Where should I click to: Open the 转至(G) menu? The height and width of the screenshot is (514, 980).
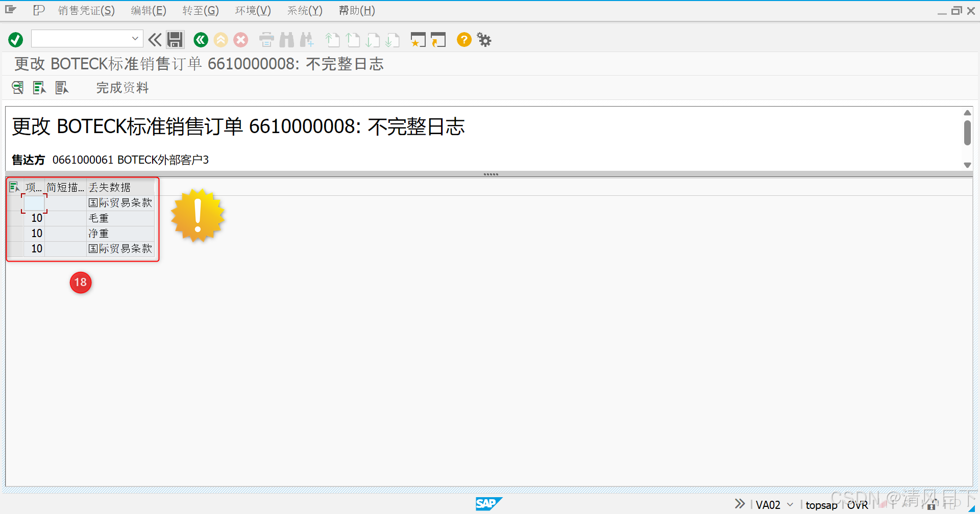point(201,10)
